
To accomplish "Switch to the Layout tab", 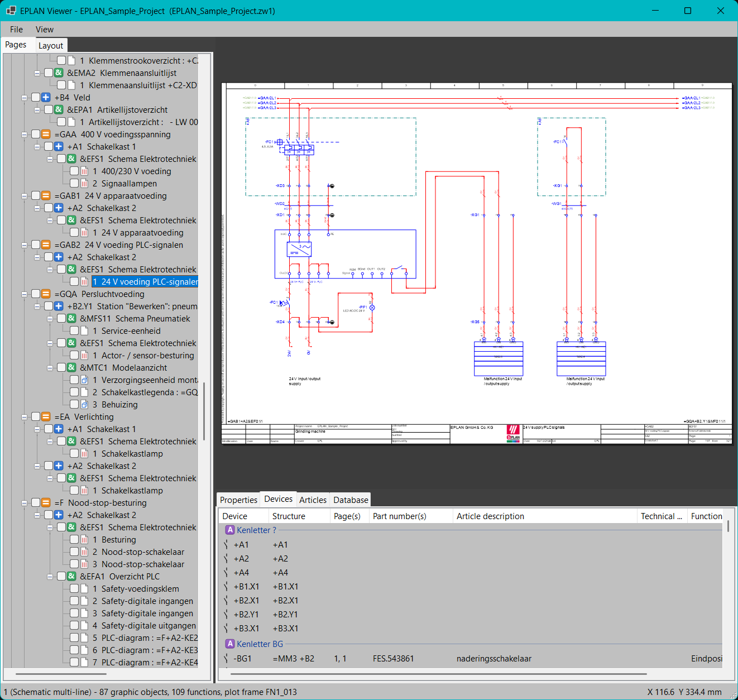I will [51, 46].
